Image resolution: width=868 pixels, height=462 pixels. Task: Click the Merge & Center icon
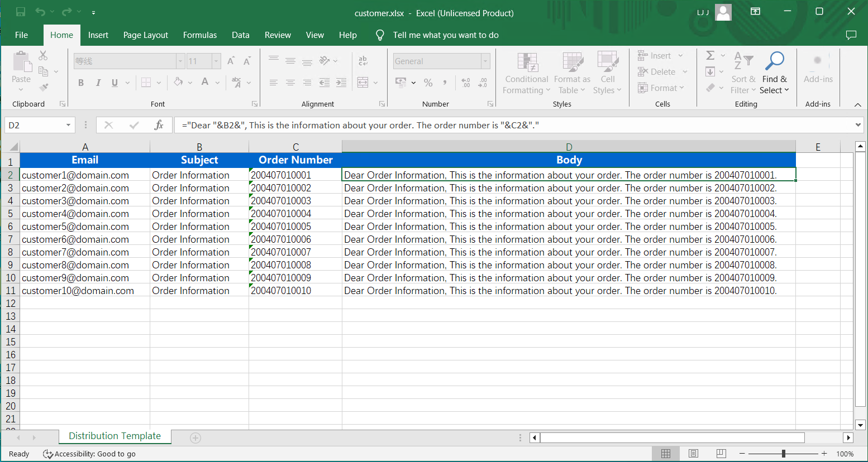click(x=363, y=83)
